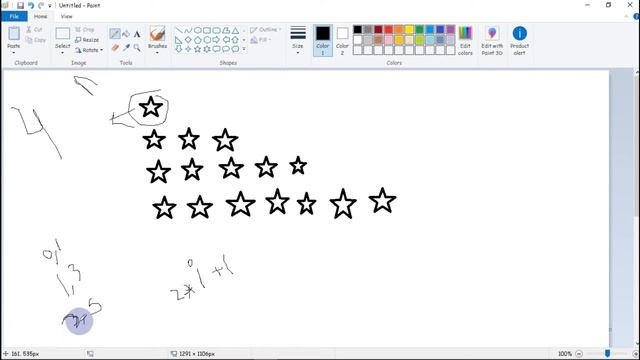The height and width of the screenshot is (360, 640).
Task: Select the Magnifier tool
Action: [137, 48]
